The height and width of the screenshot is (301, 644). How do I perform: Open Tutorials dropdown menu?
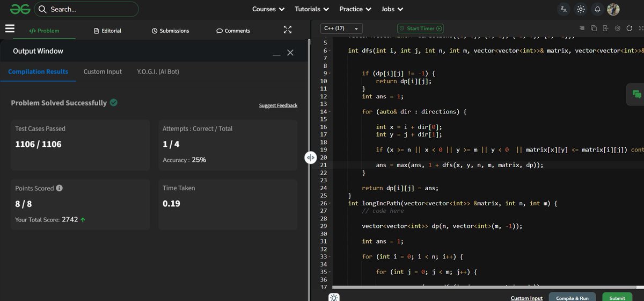pos(311,9)
